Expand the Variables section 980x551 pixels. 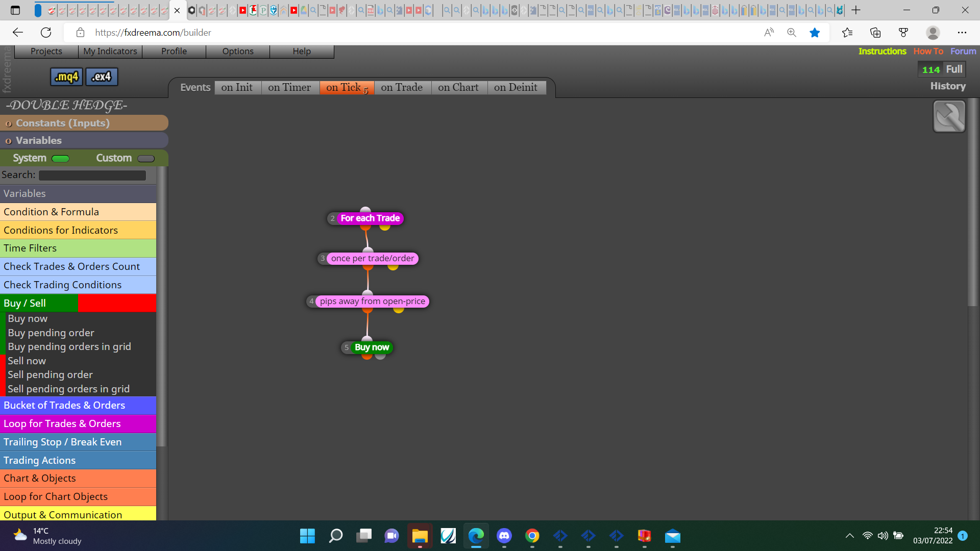click(x=84, y=140)
